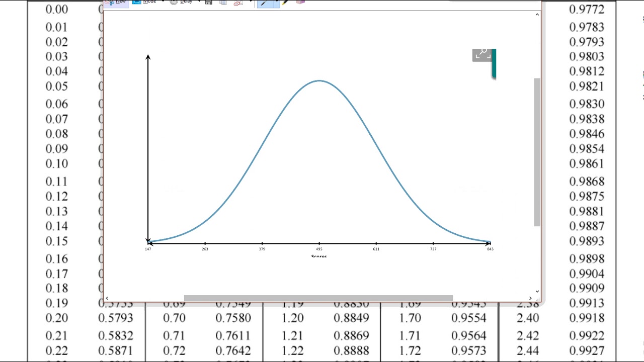Viewport: 644px width, 362px height.
Task: Click the vertical scrollbar up arrow
Action: point(537,15)
